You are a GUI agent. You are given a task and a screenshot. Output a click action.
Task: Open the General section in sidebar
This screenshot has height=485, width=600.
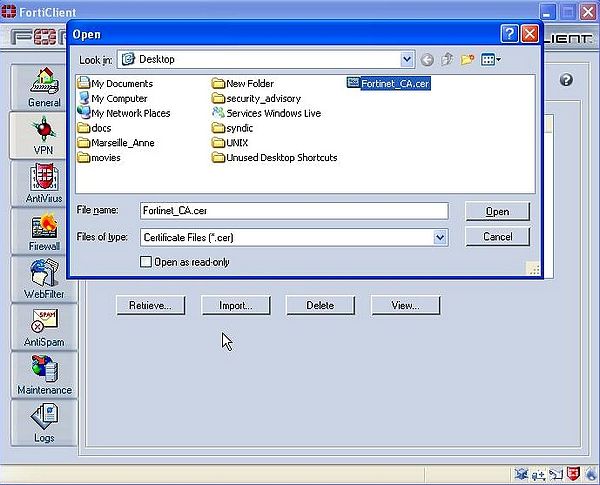tap(44, 87)
